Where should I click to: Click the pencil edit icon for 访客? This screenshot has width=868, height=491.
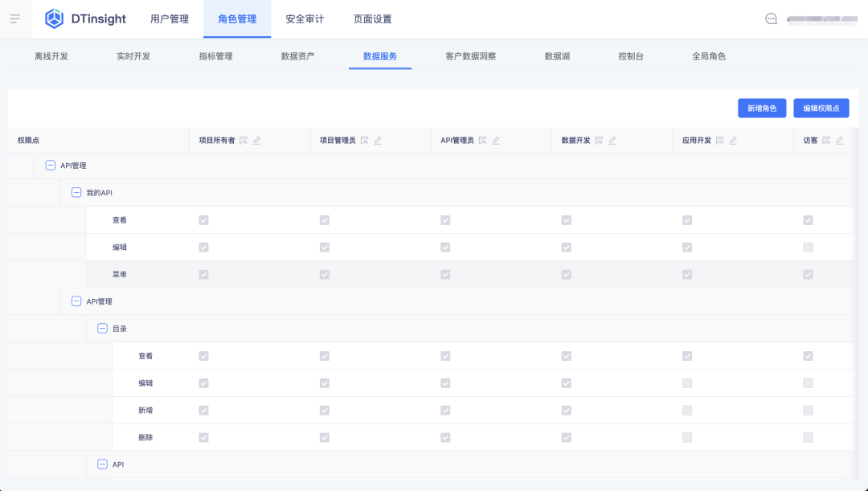(x=839, y=140)
